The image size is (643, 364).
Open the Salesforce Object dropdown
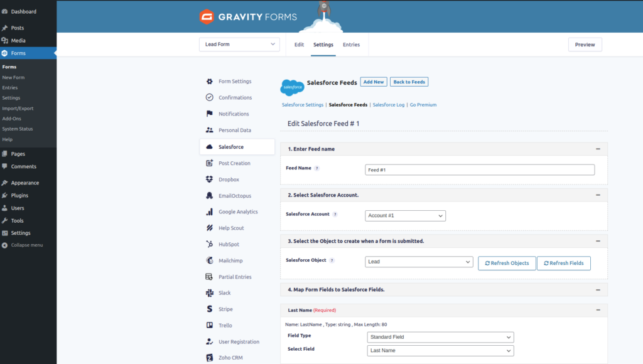(x=419, y=262)
